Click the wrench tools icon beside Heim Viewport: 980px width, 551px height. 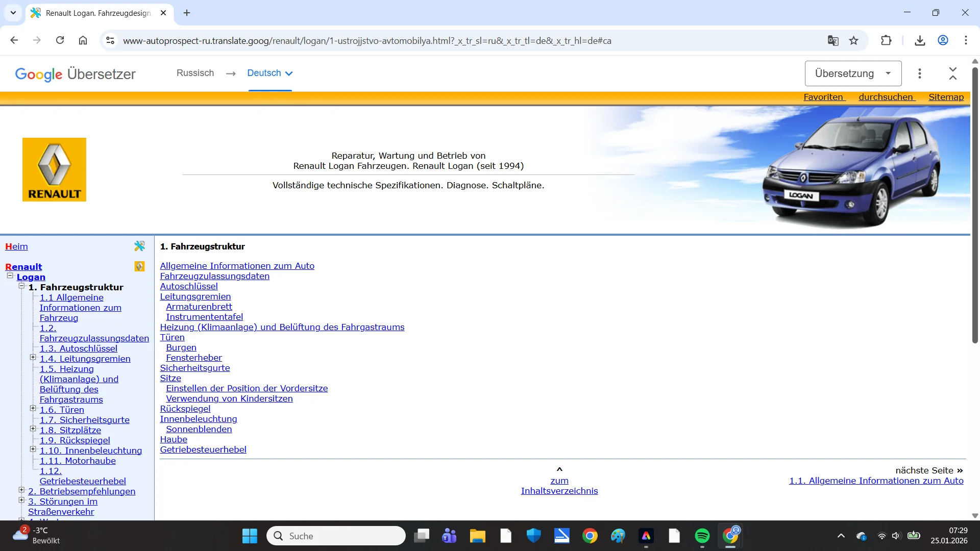coord(139,246)
